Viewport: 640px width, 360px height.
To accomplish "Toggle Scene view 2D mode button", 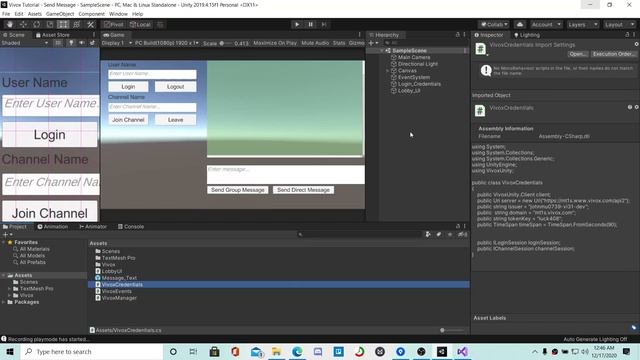I will click(x=58, y=43).
